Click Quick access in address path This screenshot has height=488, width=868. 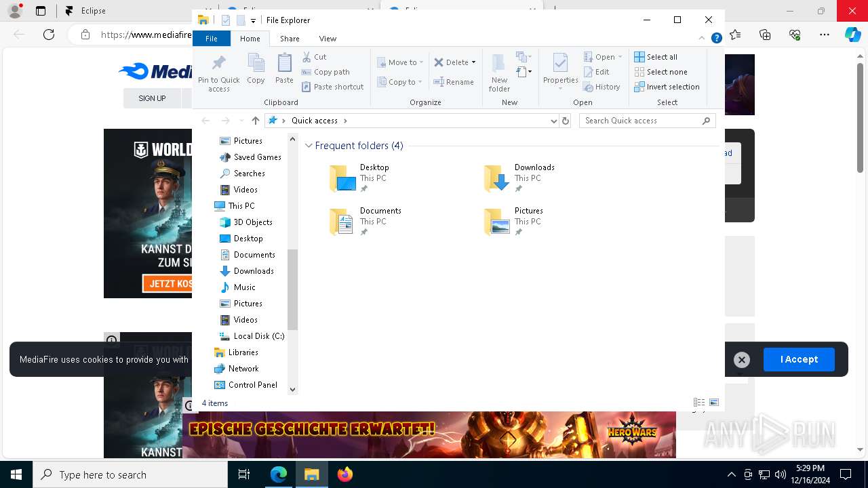pyautogui.click(x=315, y=121)
